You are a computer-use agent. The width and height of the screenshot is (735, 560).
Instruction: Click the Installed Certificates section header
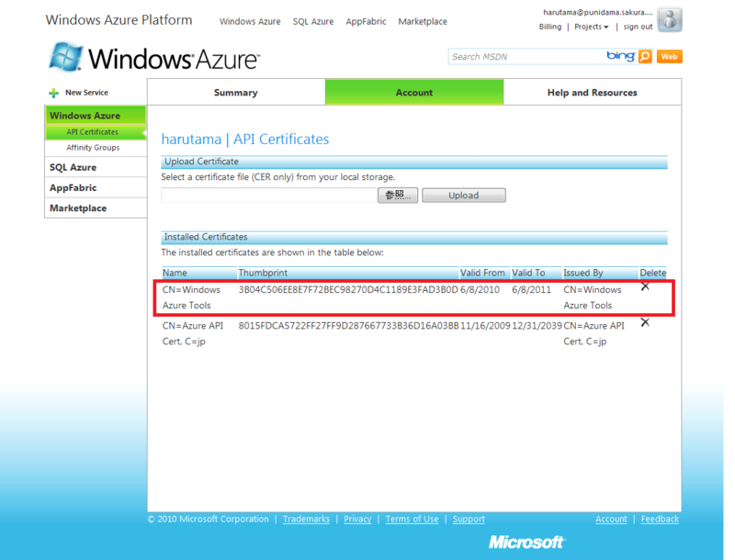414,237
